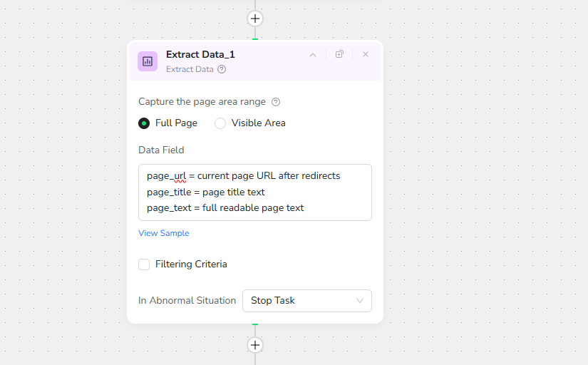Duplicate the Extract Data_1 node

tap(339, 54)
